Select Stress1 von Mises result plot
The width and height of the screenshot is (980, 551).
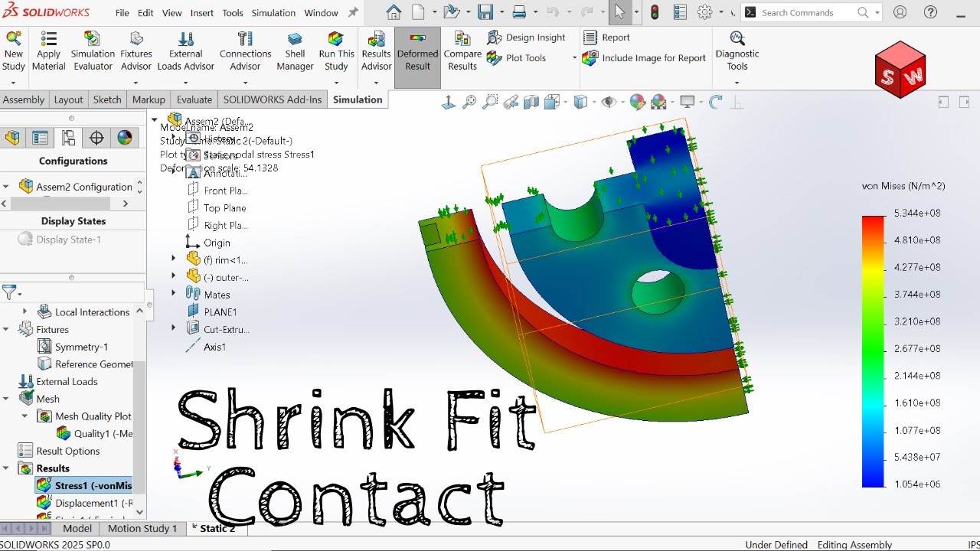pos(84,485)
